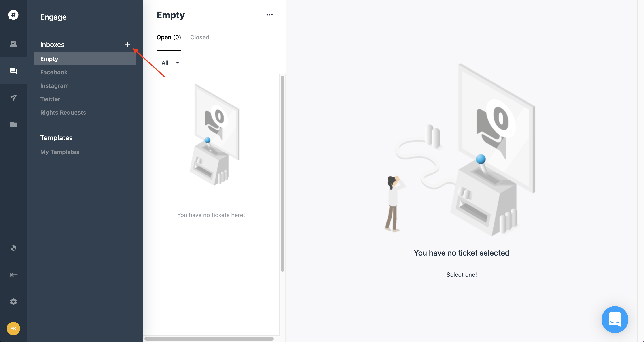This screenshot has width=644, height=342.
Task: Click the shield security icon
Action: pyautogui.click(x=13, y=248)
